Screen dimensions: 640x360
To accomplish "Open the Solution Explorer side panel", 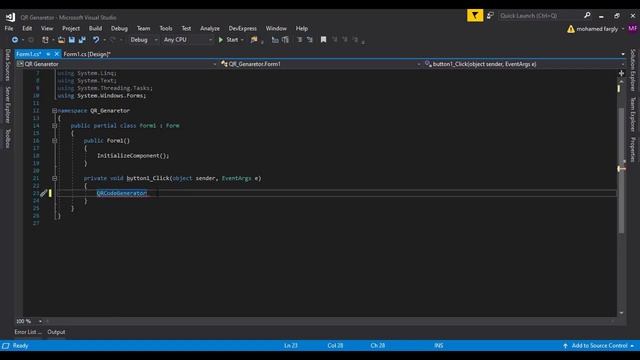I will click(x=633, y=70).
